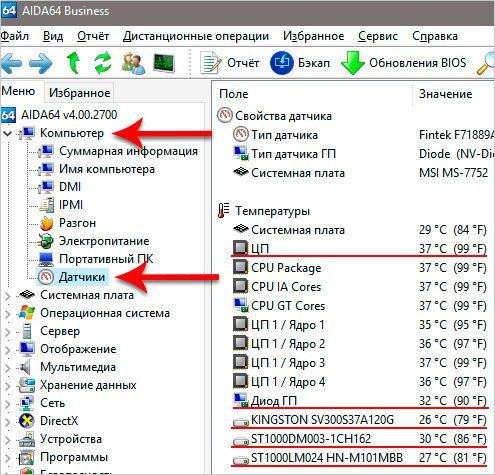Click the blue back arrow toolbar icon
The width and height of the screenshot is (495, 475).
coord(11,64)
